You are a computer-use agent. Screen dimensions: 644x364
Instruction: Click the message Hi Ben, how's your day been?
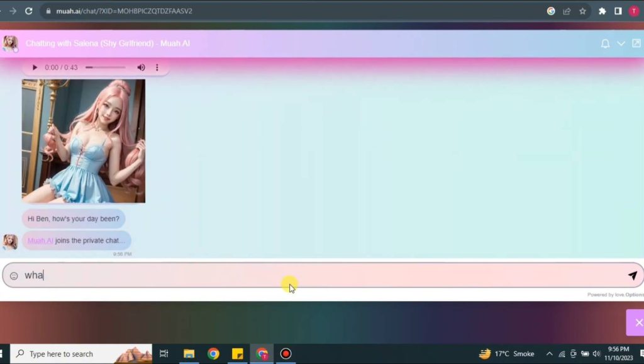[x=74, y=219]
